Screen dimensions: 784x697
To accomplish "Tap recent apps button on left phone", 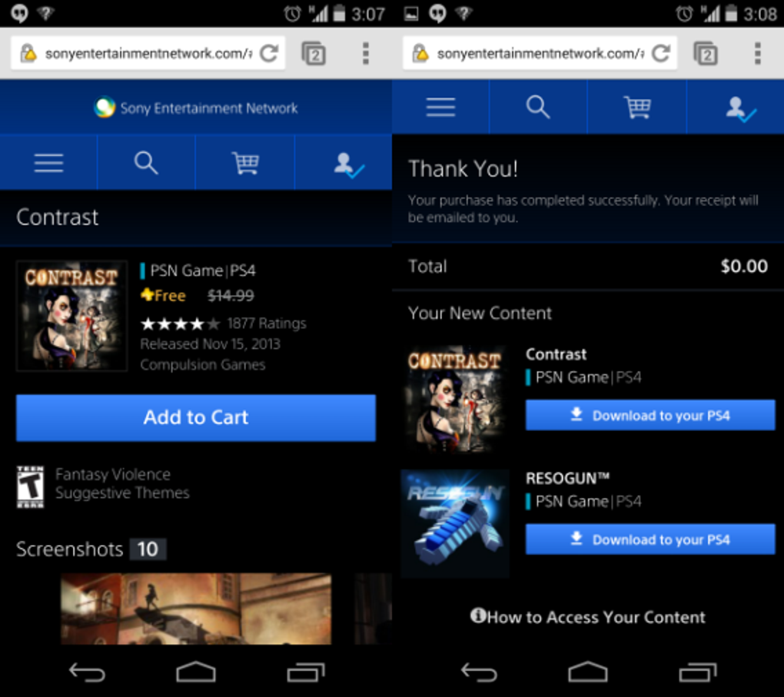I will tap(305, 672).
